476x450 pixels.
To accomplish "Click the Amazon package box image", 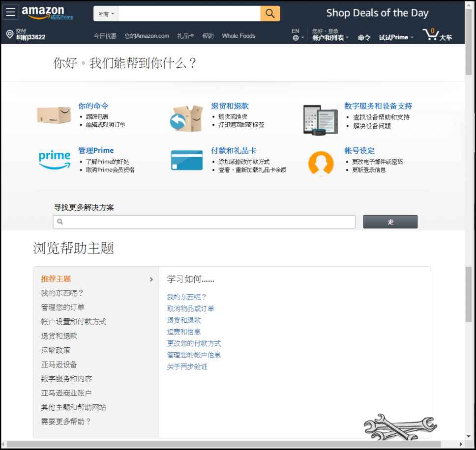I will (x=54, y=115).
